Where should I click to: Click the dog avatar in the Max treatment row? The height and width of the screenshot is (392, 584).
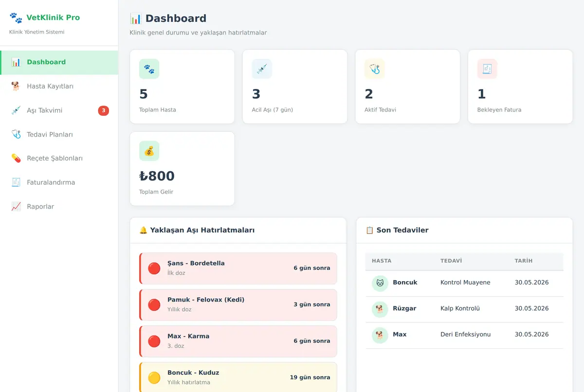point(380,336)
